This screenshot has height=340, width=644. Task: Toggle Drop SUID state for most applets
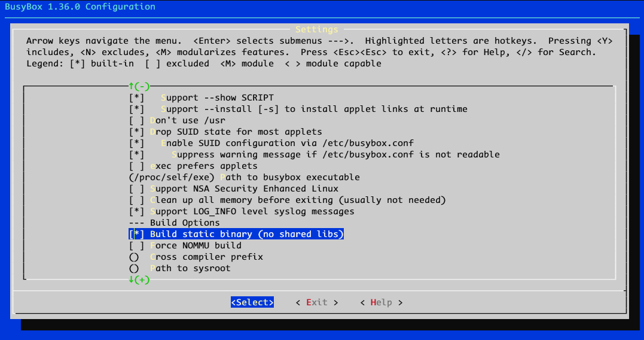tap(225, 132)
